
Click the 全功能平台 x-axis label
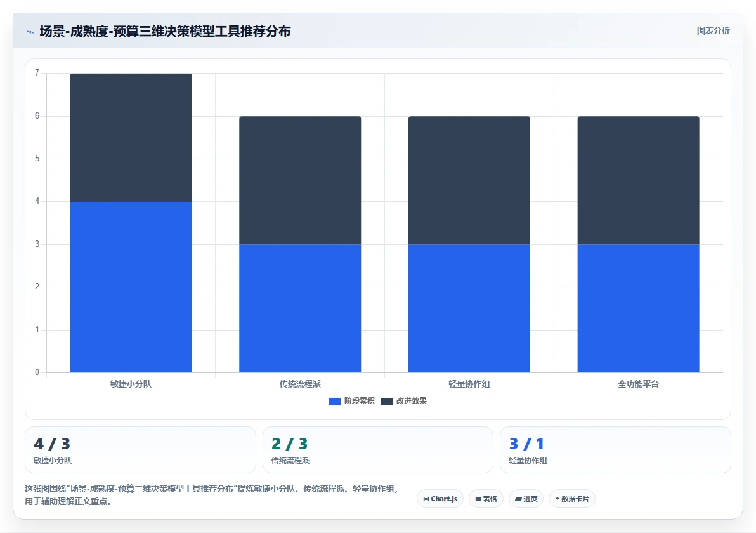click(x=639, y=384)
